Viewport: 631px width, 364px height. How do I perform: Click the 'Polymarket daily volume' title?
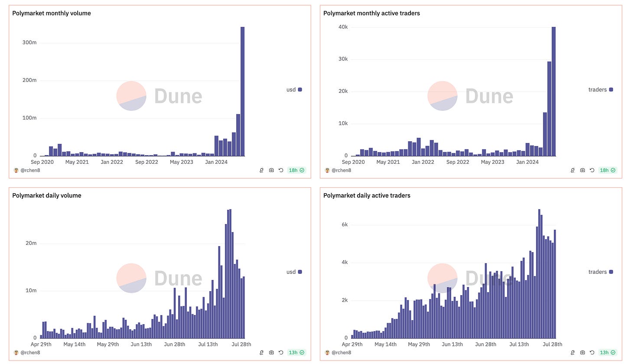click(x=47, y=195)
